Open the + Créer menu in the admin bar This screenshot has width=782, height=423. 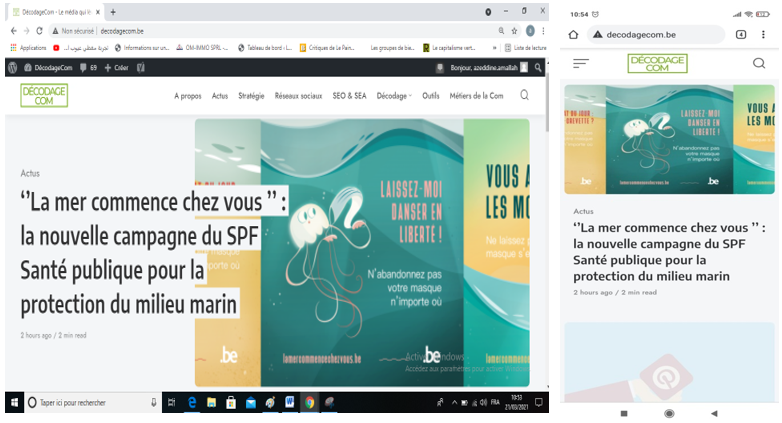click(117, 67)
